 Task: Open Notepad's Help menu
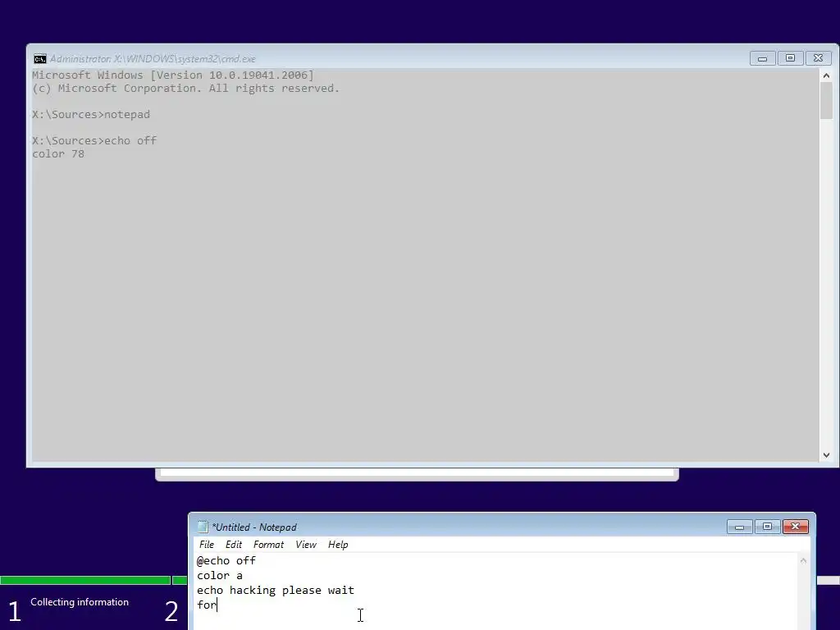(338, 545)
